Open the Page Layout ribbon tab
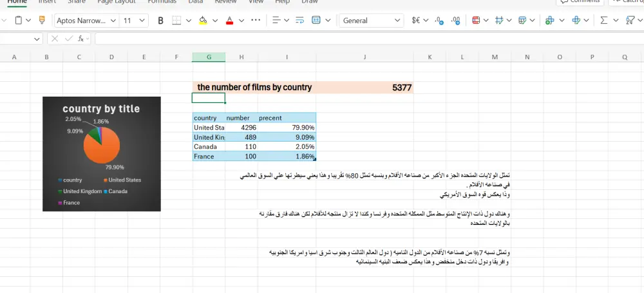Screen dimensions: 644x293 (116, 2)
